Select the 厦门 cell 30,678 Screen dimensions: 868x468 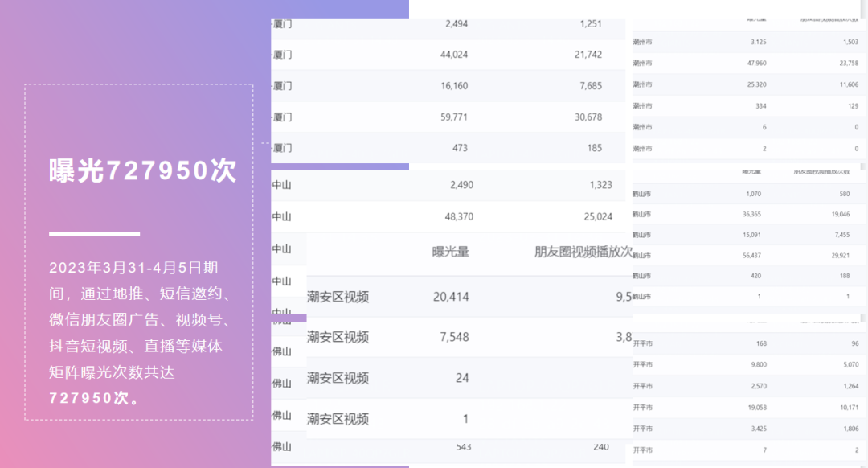(x=588, y=117)
